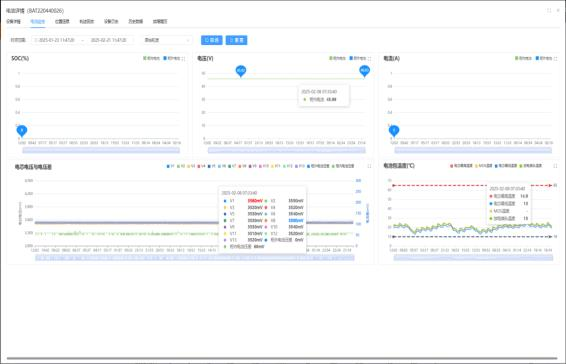This screenshot has width=566, height=364.
Task: Expand the 电压(V) chart to fullscreen
Action: [369, 58]
